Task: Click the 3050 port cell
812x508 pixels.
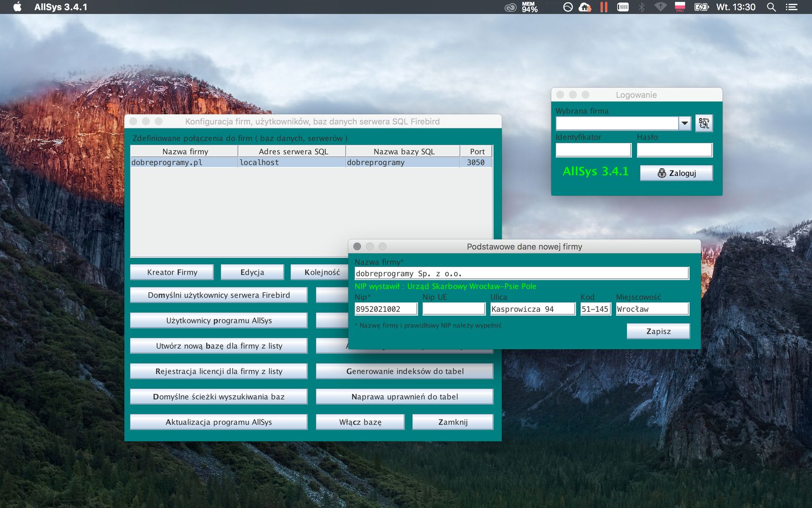Action: click(476, 163)
